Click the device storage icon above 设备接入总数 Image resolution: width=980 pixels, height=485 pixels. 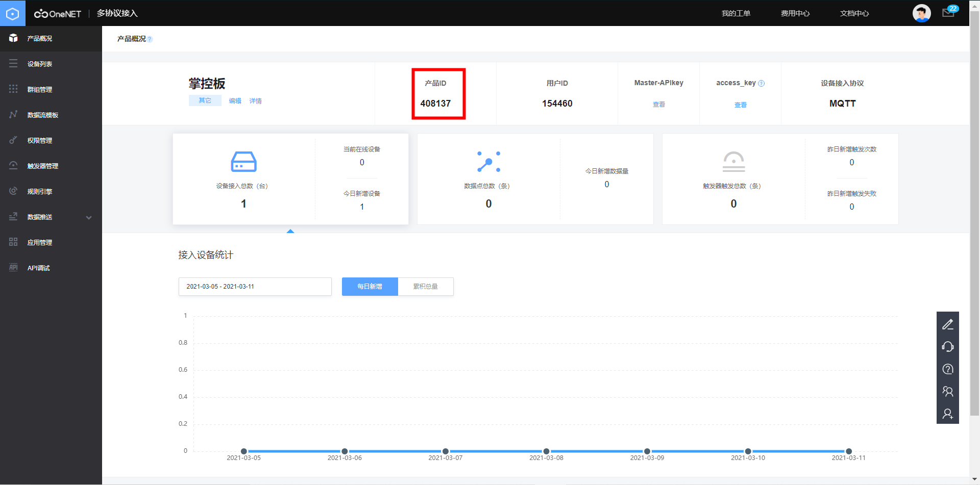coord(243,161)
